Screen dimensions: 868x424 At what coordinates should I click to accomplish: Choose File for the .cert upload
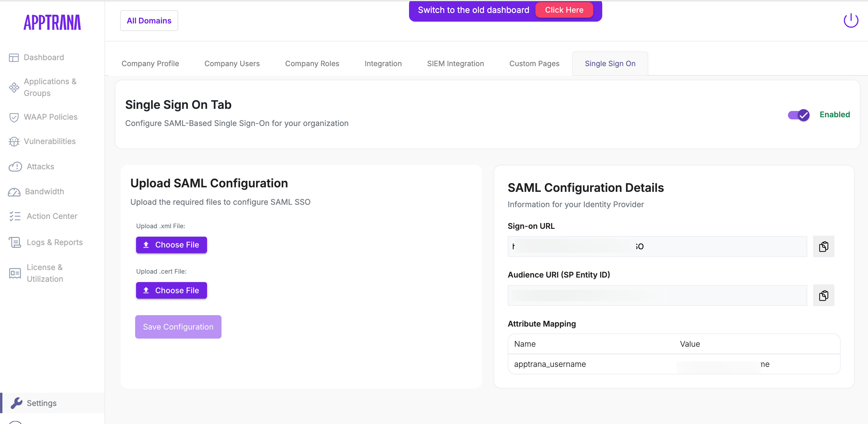[x=171, y=290]
